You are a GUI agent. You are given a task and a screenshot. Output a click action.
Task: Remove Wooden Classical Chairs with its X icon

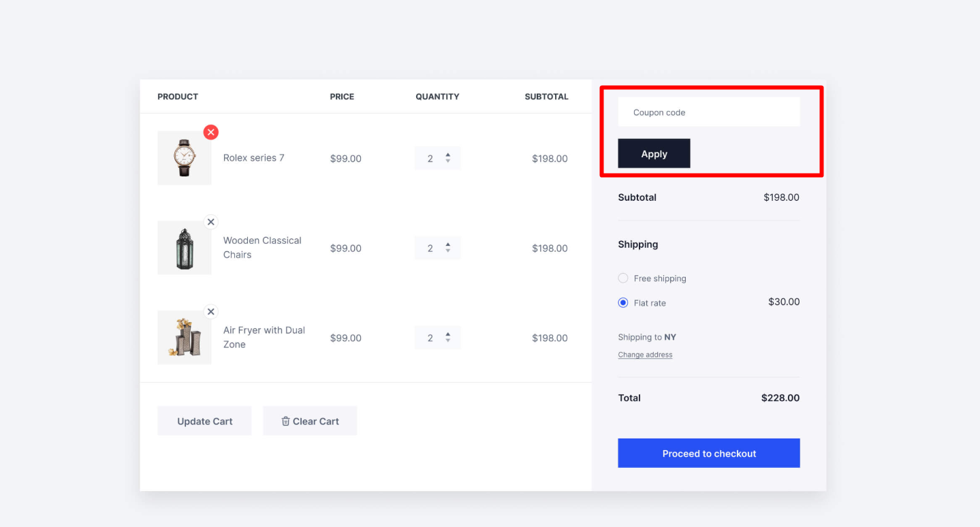tap(210, 221)
